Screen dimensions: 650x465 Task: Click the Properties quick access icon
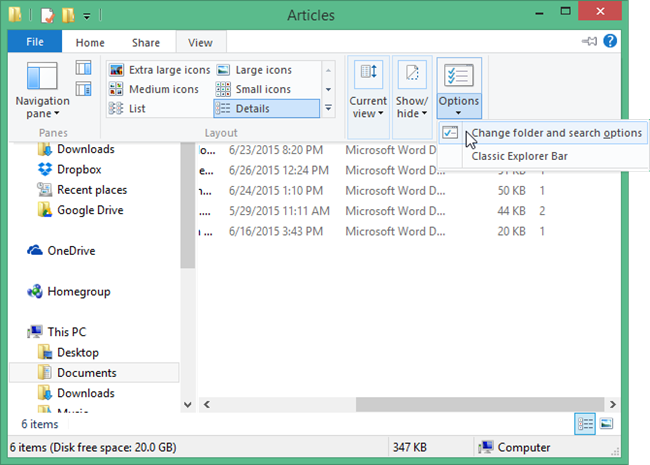[48, 15]
